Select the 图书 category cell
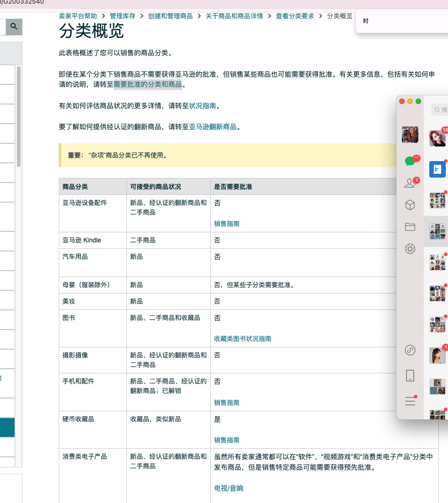 tap(93, 328)
